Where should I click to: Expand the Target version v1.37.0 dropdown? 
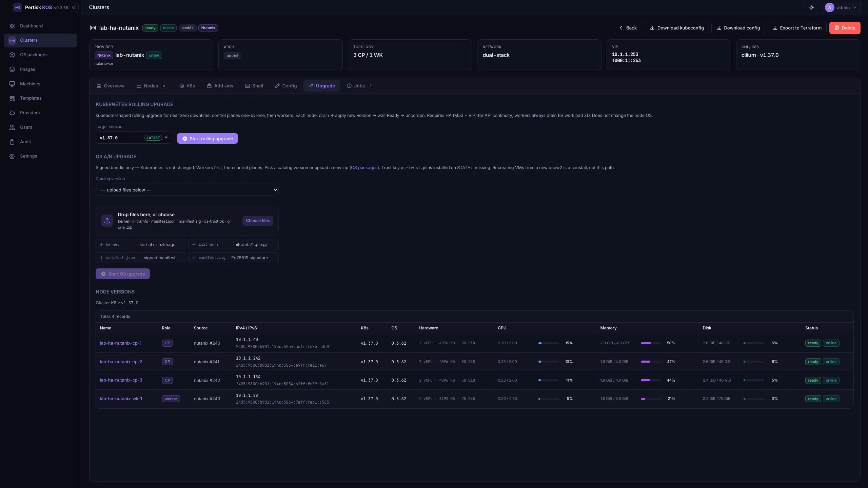[134, 138]
